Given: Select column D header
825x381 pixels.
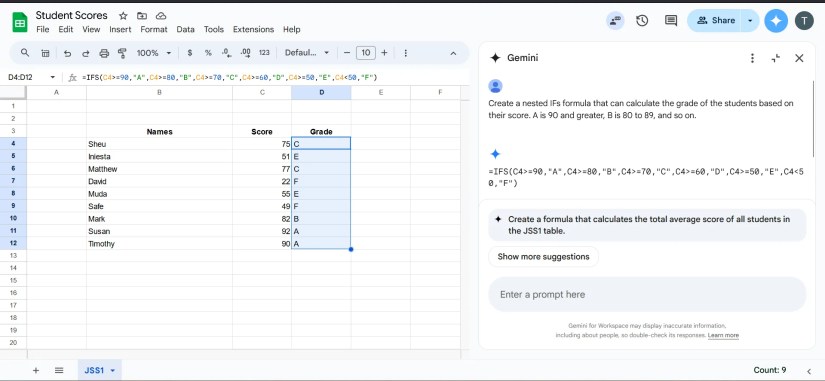Looking at the screenshot, I should (x=321, y=93).
